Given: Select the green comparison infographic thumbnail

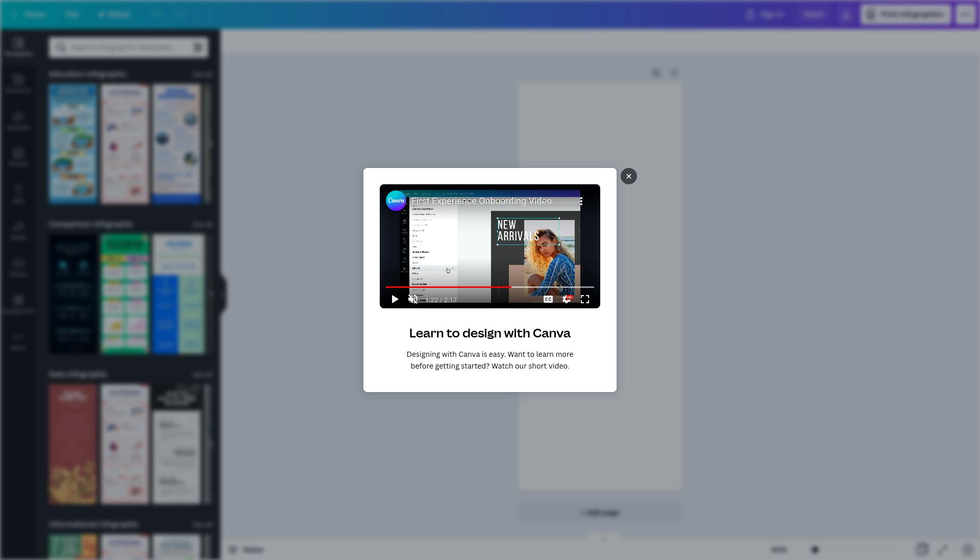Looking at the screenshot, I should click(x=125, y=294).
